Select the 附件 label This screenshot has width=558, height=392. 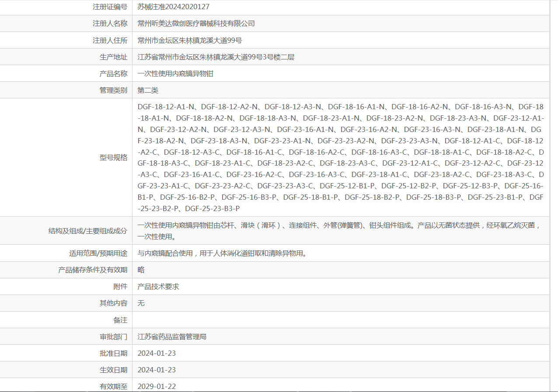pos(120,286)
